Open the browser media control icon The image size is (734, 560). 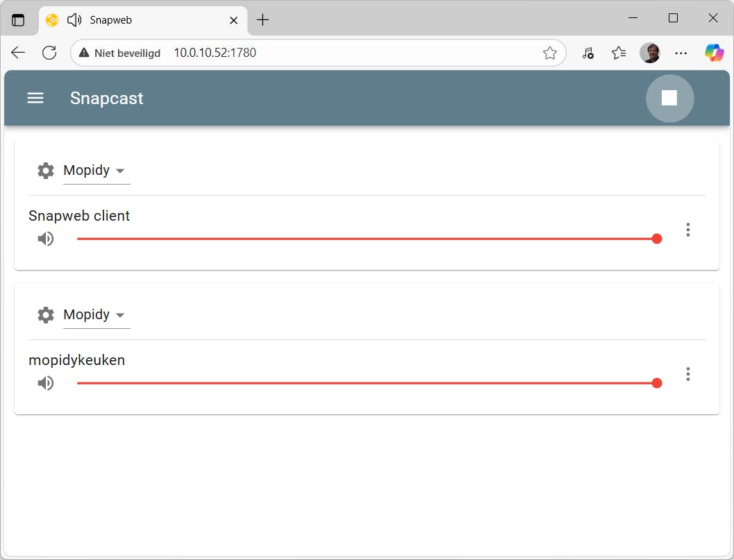588,53
